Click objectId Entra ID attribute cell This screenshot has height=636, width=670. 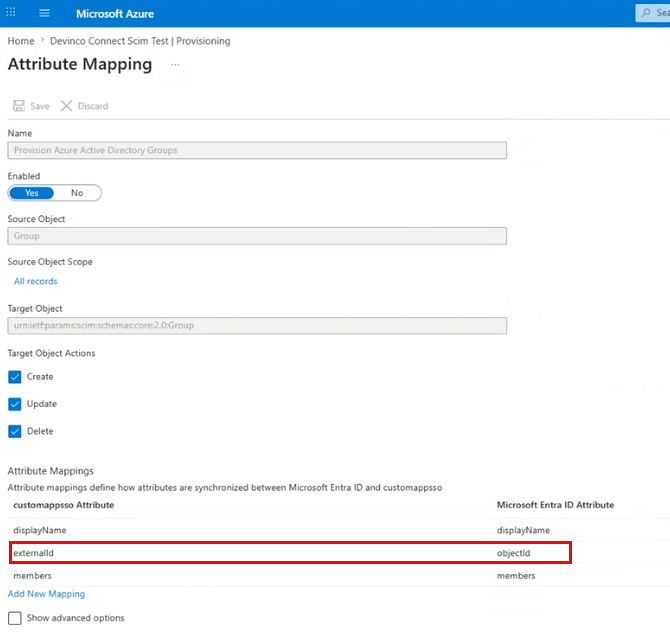tap(513, 553)
